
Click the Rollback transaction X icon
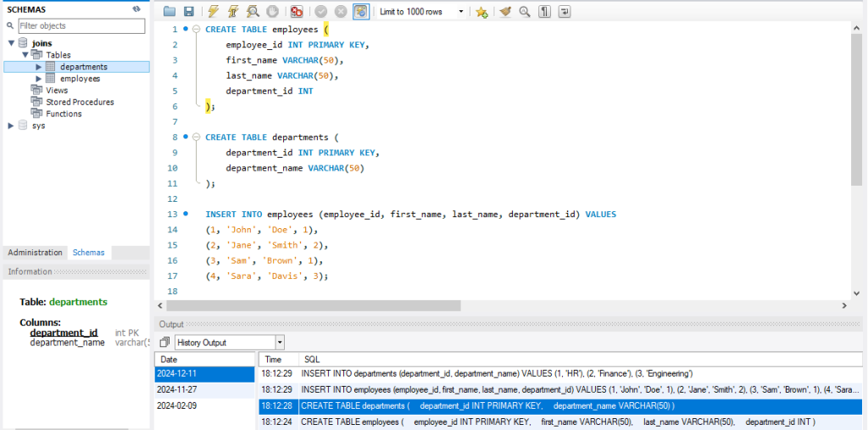341,12
